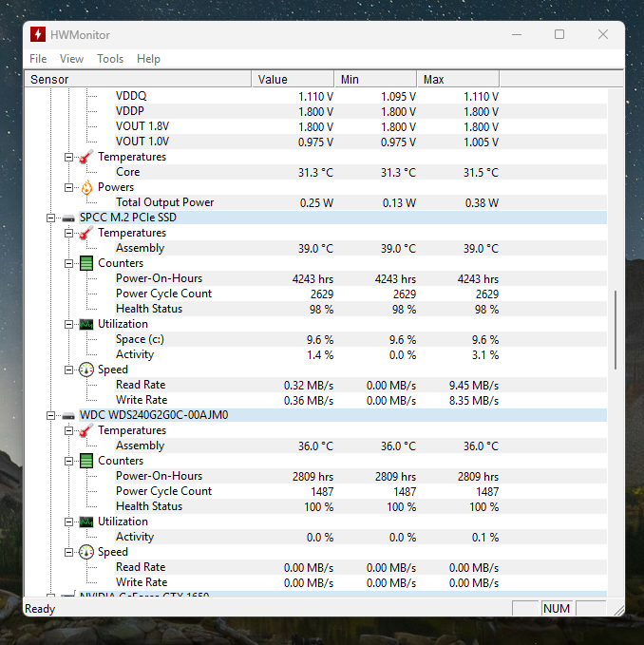Select the VDDQ voltage row

361,96
